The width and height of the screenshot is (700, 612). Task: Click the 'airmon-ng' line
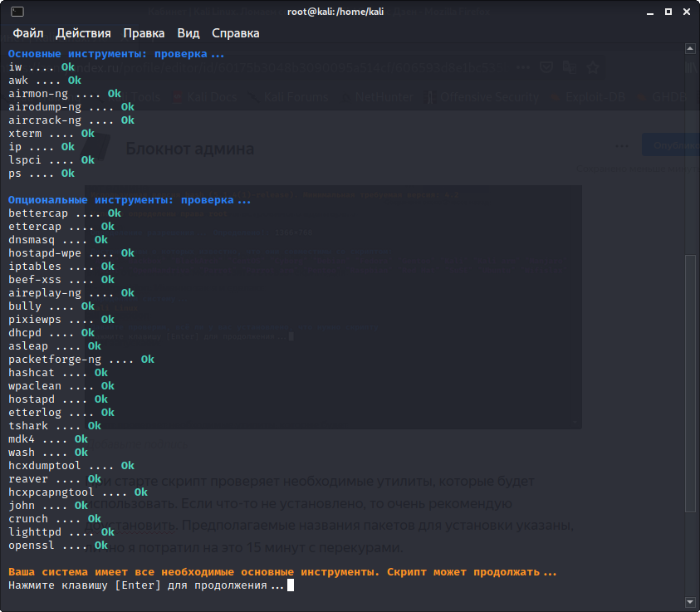click(65, 94)
